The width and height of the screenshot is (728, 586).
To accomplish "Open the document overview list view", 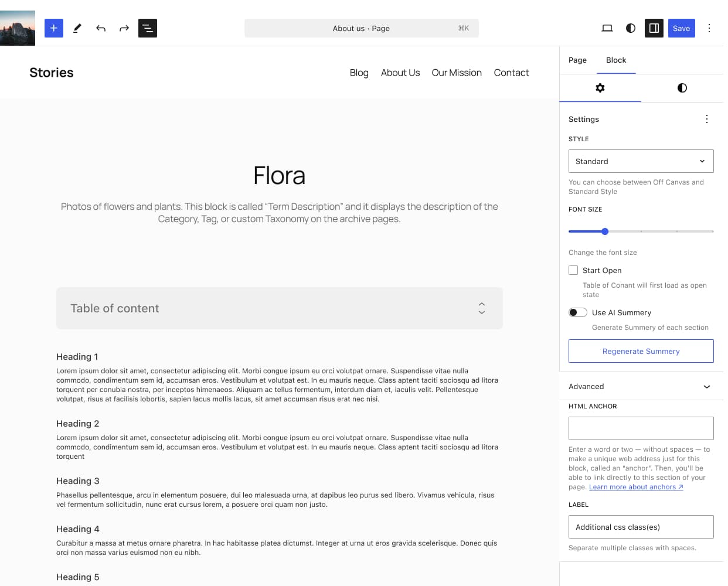I will (148, 28).
